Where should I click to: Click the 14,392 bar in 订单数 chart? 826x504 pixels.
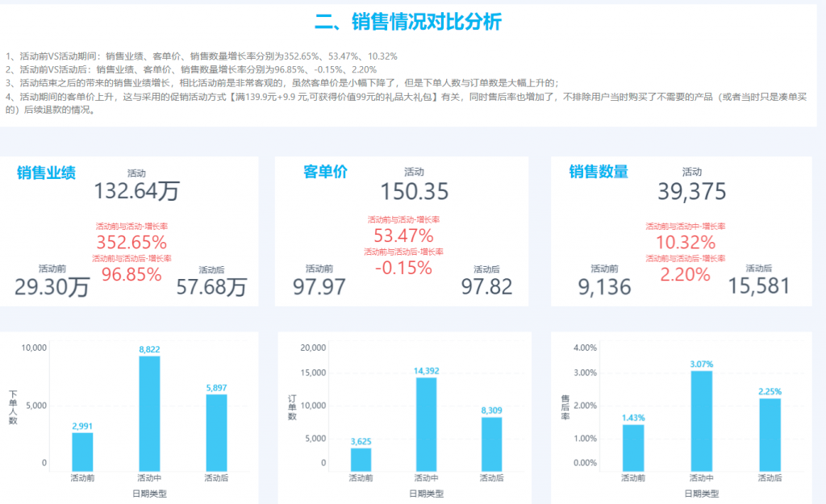(x=426, y=424)
